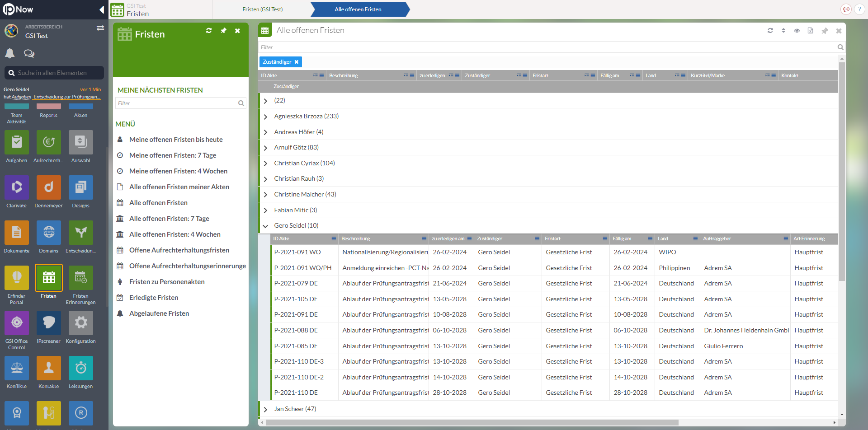Pin the green Fristen panel
This screenshot has height=430, width=868.
pos(223,31)
